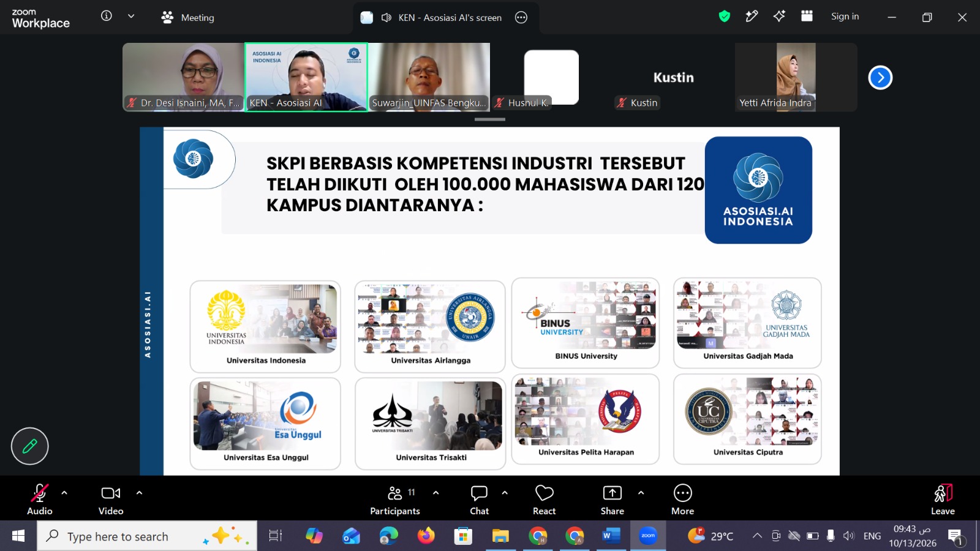
Task: Click the taskbar search box
Action: 148,536
